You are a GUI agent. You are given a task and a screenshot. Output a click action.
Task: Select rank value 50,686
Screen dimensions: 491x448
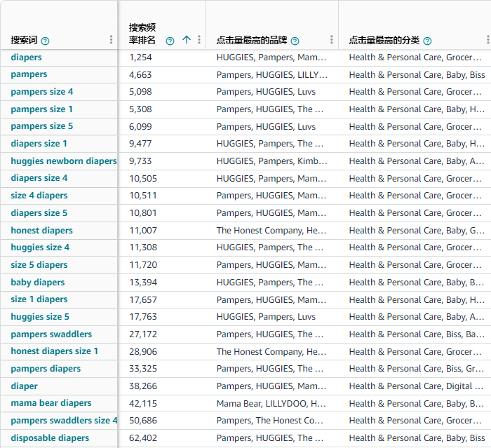pos(143,421)
